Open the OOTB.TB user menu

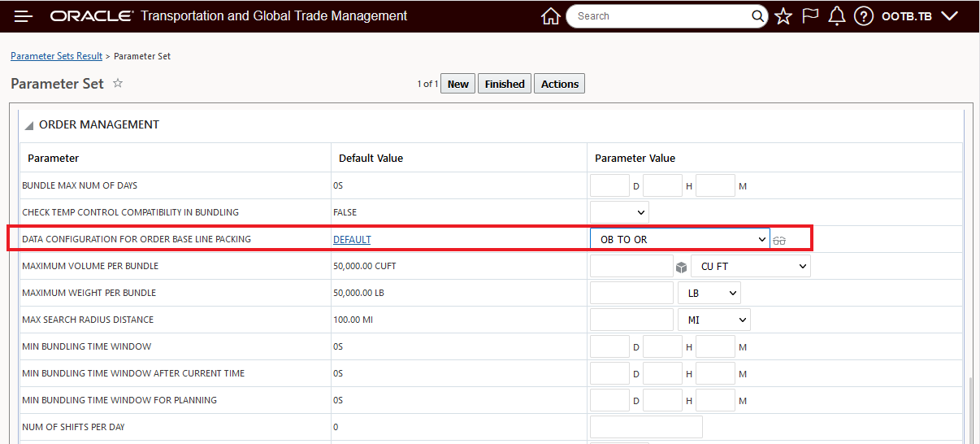(x=920, y=16)
